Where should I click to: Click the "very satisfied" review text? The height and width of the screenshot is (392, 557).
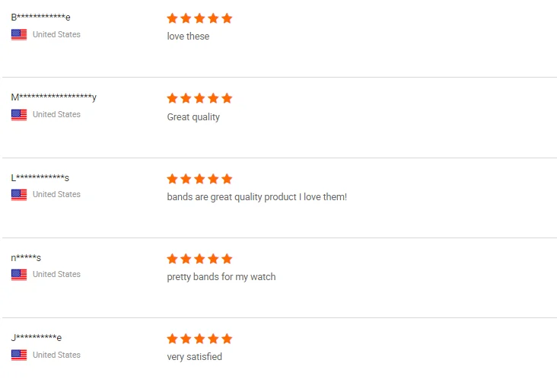[195, 357]
